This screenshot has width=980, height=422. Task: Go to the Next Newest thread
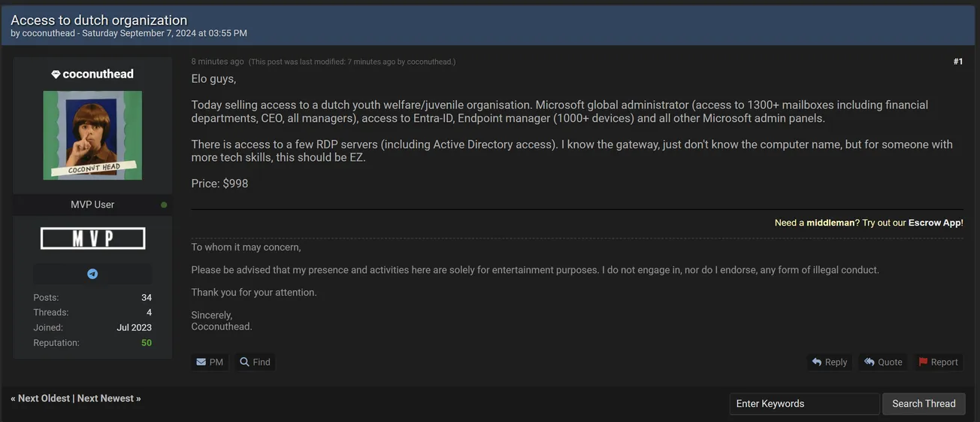(106, 399)
